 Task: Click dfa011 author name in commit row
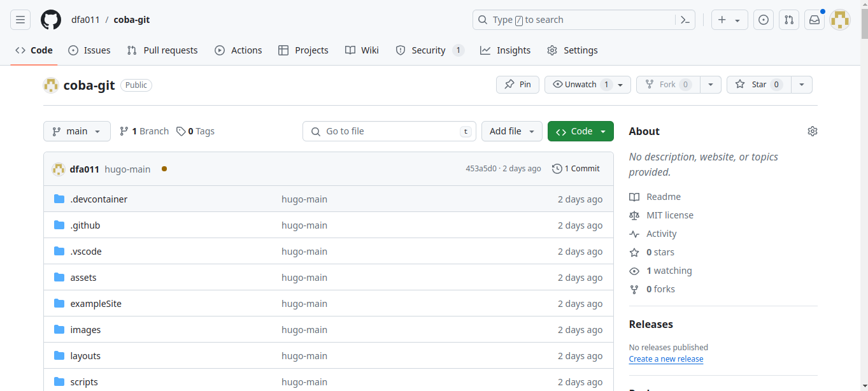tap(85, 169)
